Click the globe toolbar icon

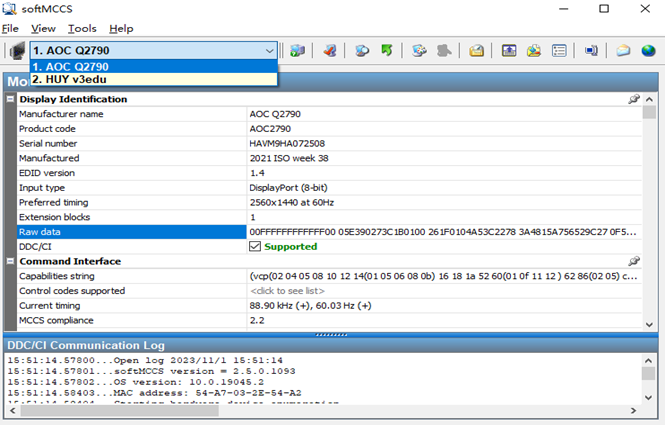pos(648,51)
